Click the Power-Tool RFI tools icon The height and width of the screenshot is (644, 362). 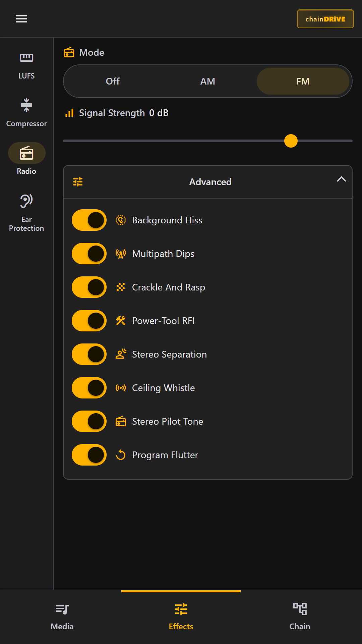tap(121, 321)
